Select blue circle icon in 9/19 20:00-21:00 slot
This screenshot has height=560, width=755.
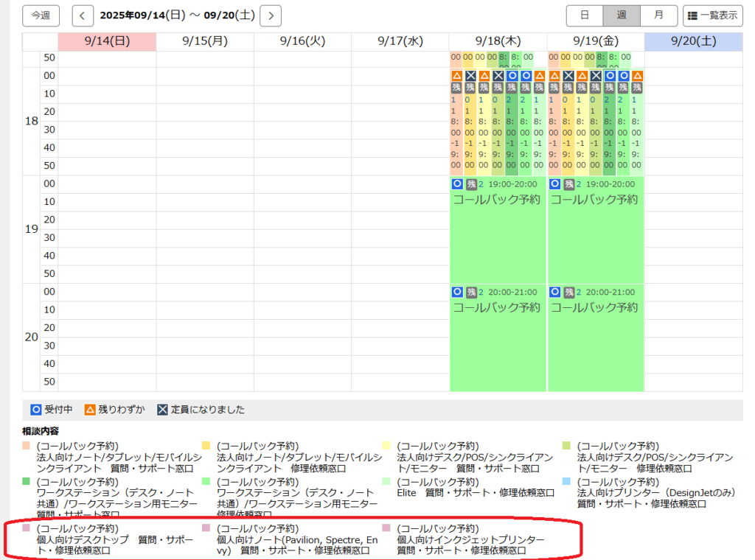tap(554, 293)
